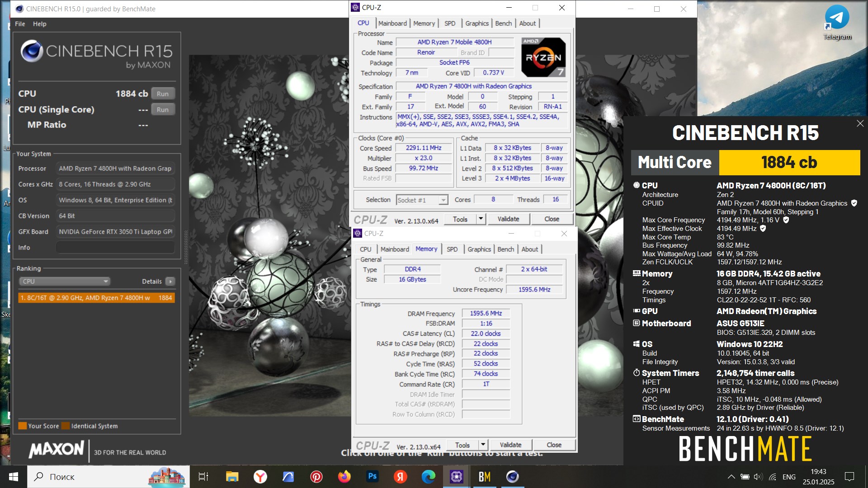Open the CPU ranking dropdown
Viewport: 868px width, 488px height.
coord(65,281)
